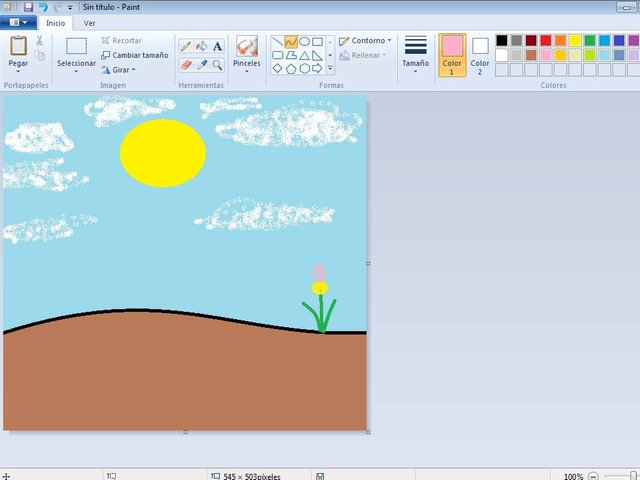Viewport: 640px width, 480px height.
Task: Pick the pink color swatch
Action: (x=546, y=55)
